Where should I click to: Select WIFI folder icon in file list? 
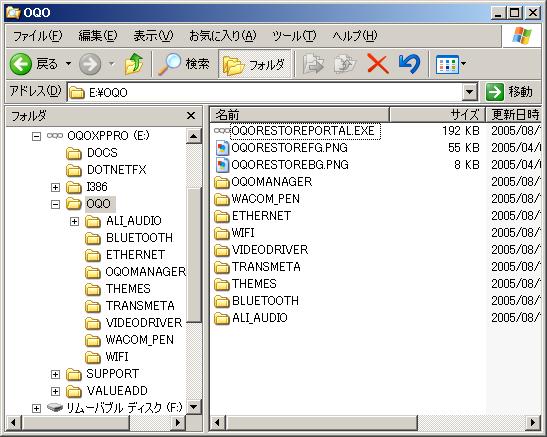pos(222,233)
